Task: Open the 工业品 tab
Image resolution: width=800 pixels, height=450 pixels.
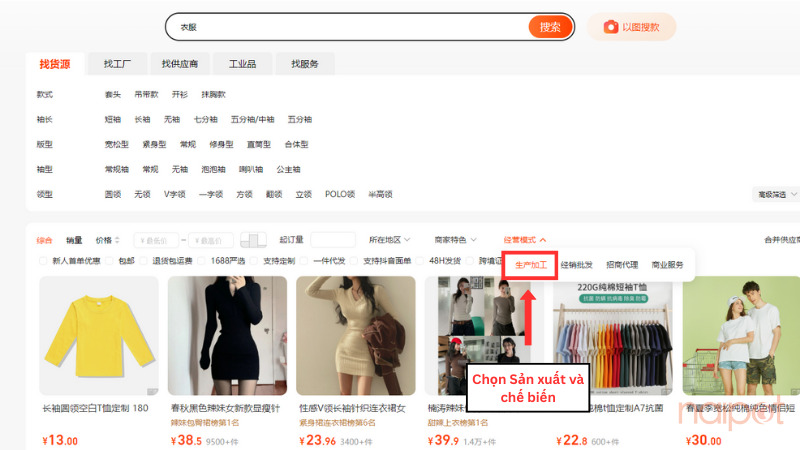Action: coord(242,64)
